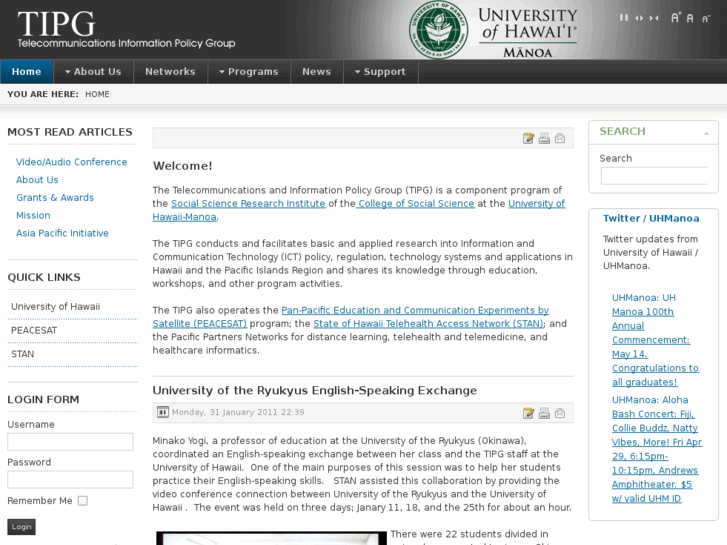
Task: Open University of Hawaii quick link
Action: pos(55,307)
